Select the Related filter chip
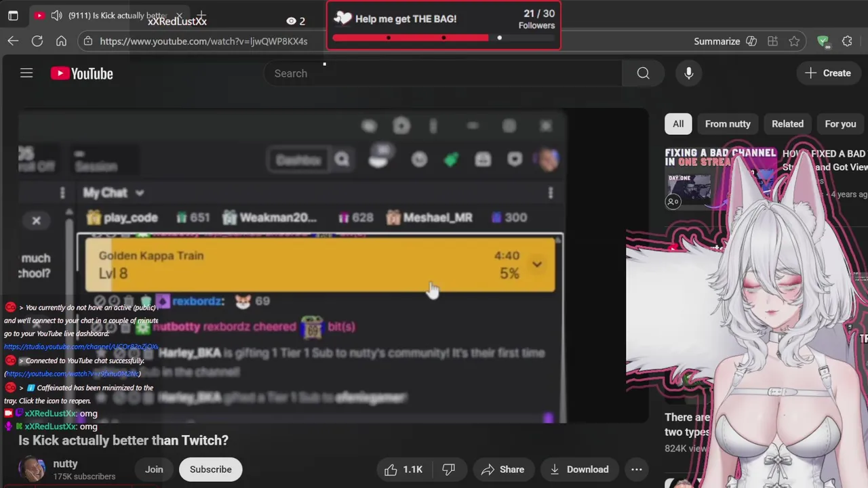Viewport: 868px width, 488px height. pos(787,124)
